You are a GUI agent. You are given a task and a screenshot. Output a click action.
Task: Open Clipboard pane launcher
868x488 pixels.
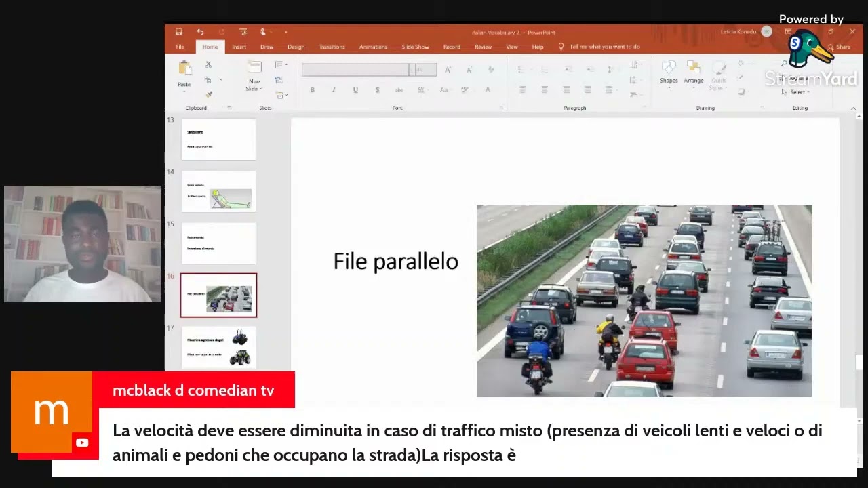click(x=229, y=108)
